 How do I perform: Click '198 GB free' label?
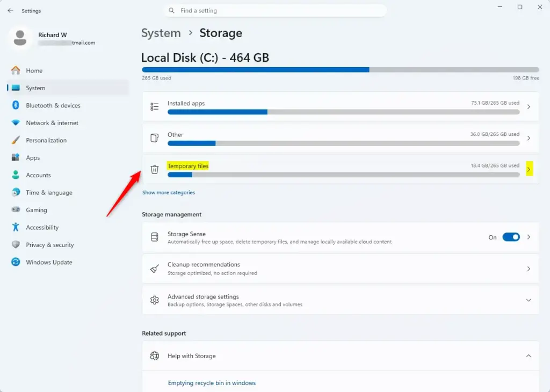click(526, 78)
